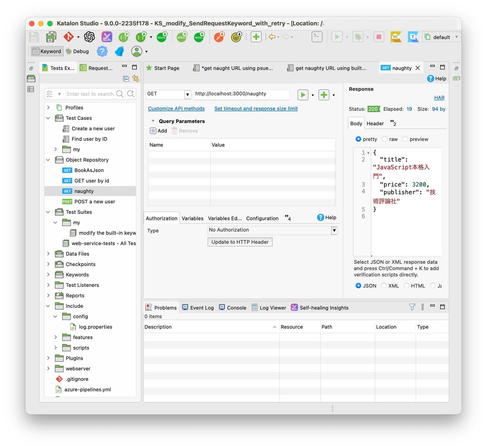Open the No Authorization type dropdown
Screen dimensions: 487x448
click(334, 230)
